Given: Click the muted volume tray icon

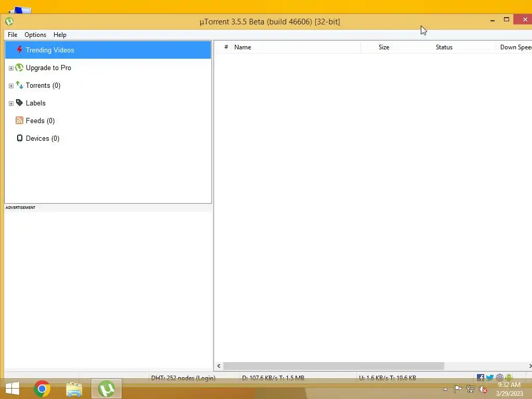Looking at the screenshot, I should (x=483, y=390).
